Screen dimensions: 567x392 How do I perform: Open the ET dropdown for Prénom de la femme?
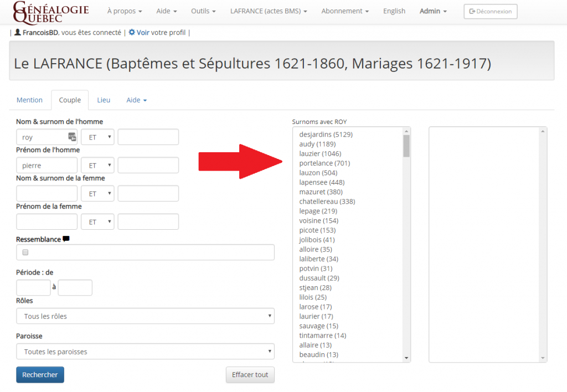click(x=97, y=221)
